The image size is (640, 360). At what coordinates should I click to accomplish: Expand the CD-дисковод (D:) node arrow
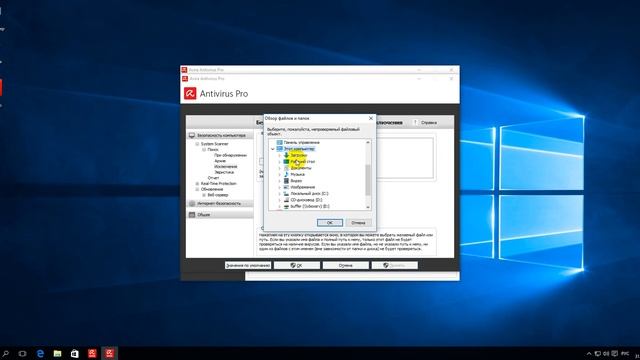(x=279, y=200)
